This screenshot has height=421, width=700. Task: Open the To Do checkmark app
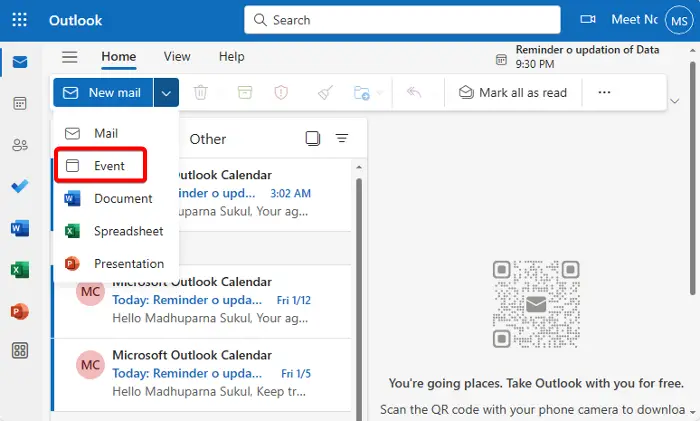point(20,187)
